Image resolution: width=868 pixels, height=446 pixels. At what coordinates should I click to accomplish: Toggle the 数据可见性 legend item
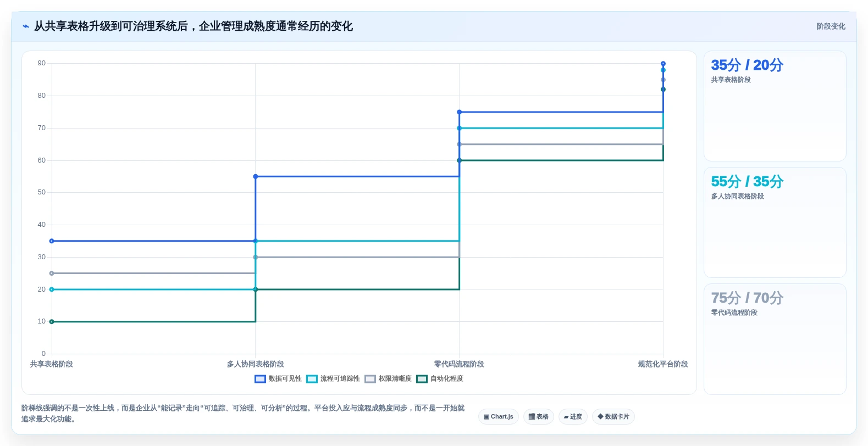(278, 379)
